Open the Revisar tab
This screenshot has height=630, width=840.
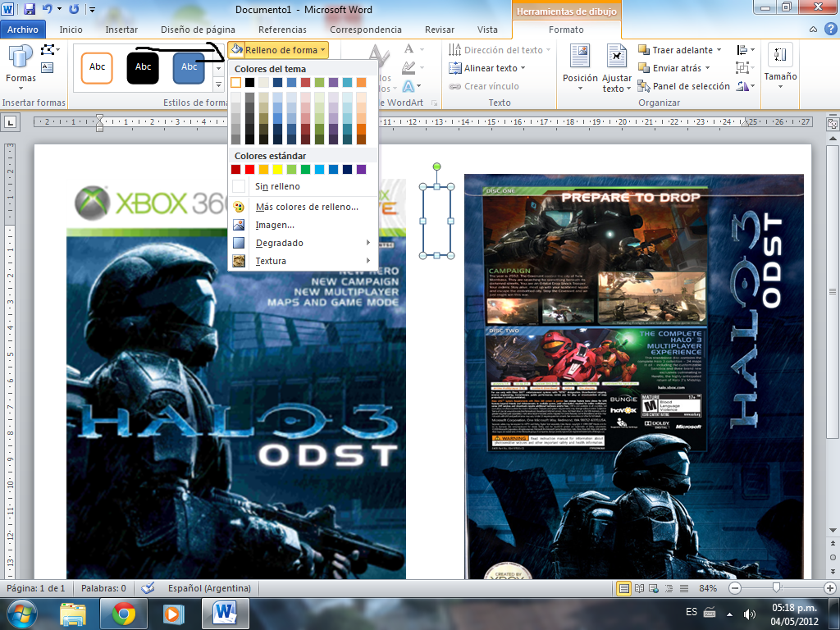[x=440, y=30]
